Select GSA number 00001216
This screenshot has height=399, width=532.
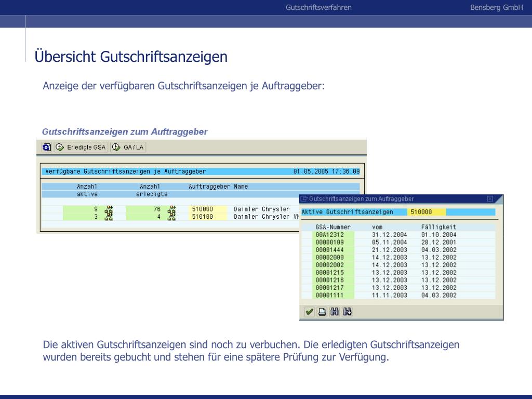329,280
